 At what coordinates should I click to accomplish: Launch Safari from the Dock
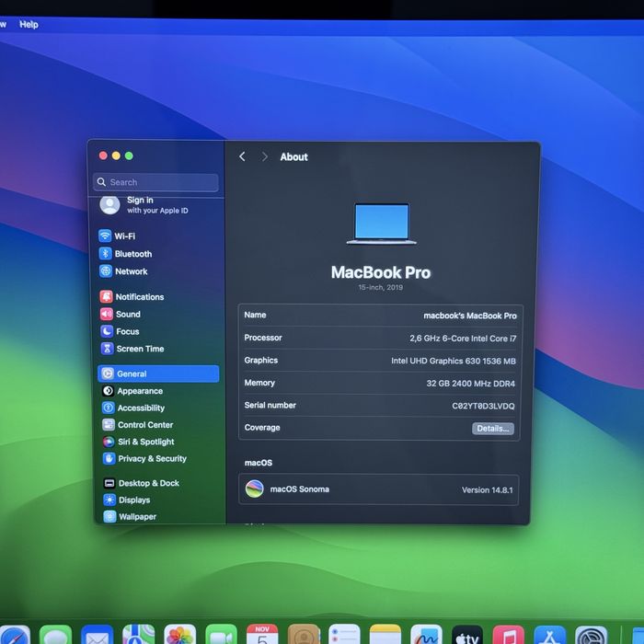point(14,635)
